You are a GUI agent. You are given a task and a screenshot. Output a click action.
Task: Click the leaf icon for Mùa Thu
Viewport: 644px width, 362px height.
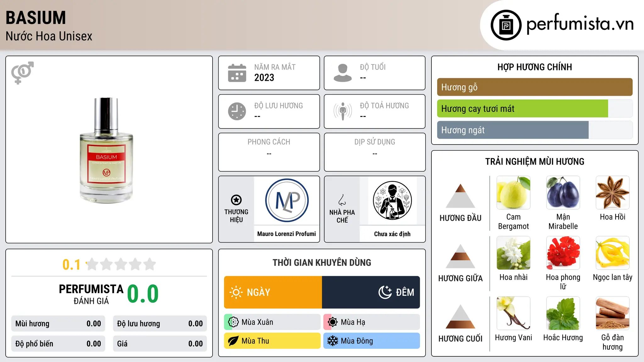[x=233, y=341]
